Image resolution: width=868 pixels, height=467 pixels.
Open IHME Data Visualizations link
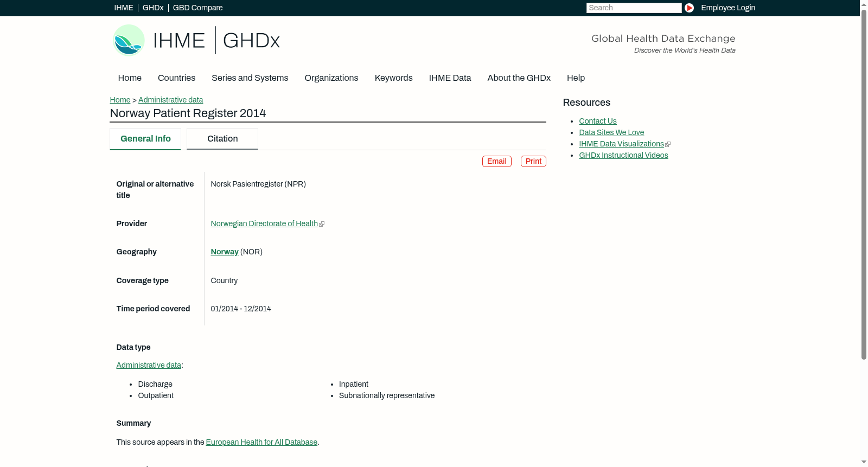(621, 144)
